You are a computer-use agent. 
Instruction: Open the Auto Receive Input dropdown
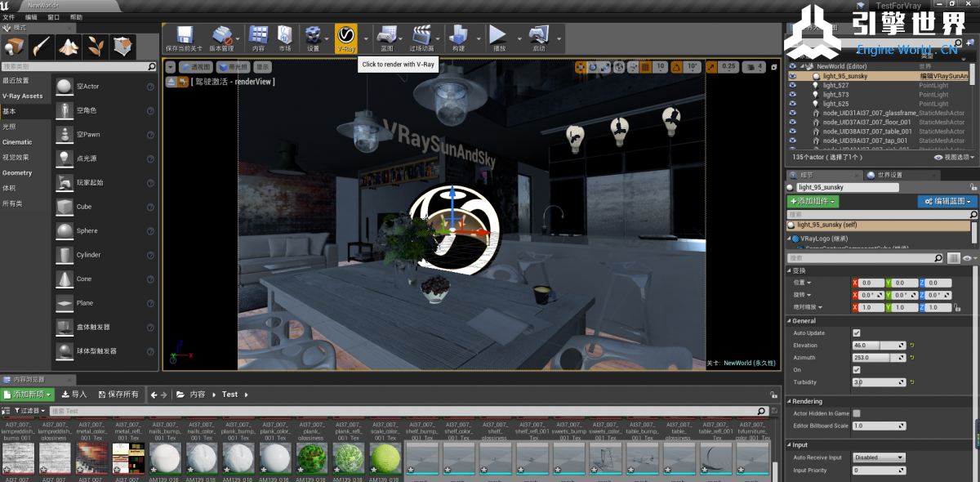(879, 457)
